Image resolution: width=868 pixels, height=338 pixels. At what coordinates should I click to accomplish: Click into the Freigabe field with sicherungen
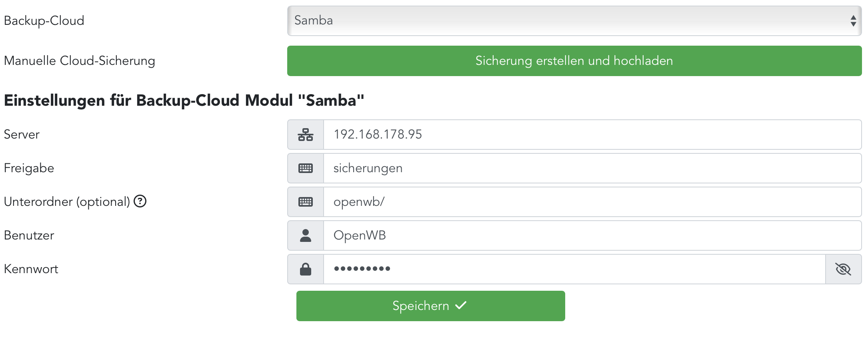[592, 168]
